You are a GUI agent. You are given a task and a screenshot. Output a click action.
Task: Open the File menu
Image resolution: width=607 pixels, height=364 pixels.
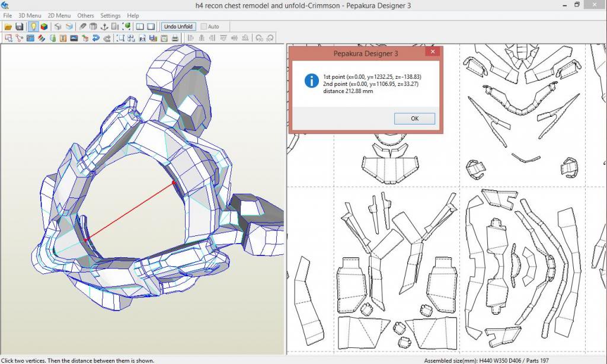7,15
